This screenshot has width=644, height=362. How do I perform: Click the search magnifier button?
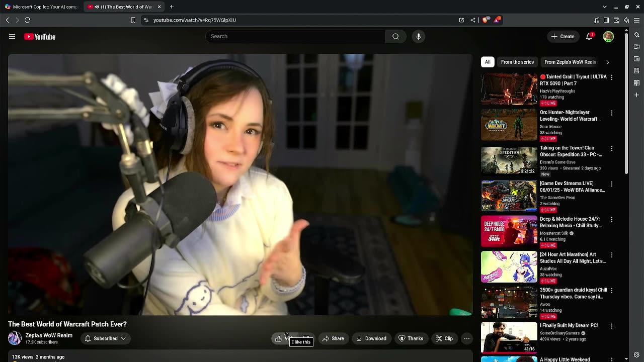click(x=395, y=36)
